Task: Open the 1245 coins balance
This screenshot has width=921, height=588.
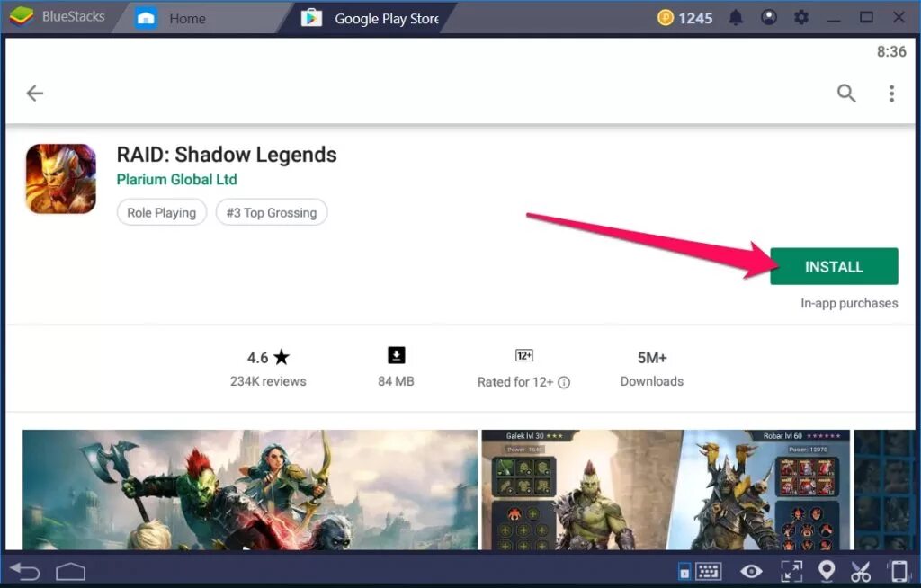Action: click(x=684, y=18)
